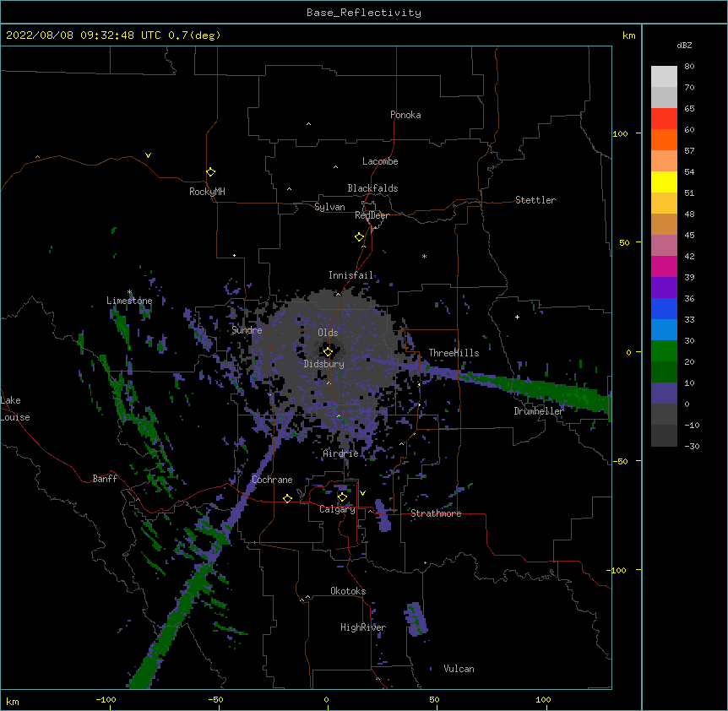728x711 pixels.
Task: Click the 100 tick on right km axis
Action: (620, 133)
